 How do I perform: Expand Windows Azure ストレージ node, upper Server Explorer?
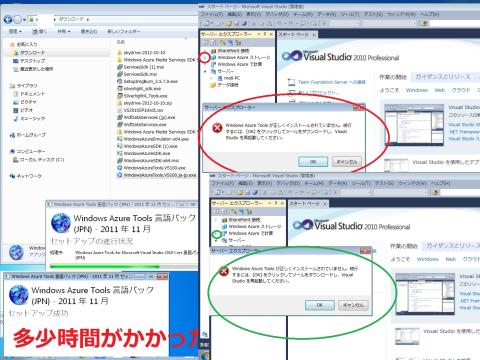pyautogui.click(x=205, y=58)
